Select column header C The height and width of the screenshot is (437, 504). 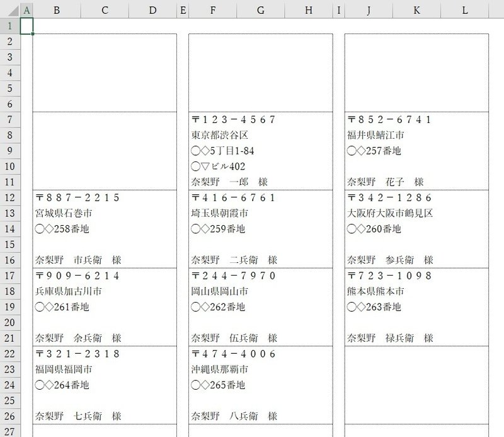105,10
